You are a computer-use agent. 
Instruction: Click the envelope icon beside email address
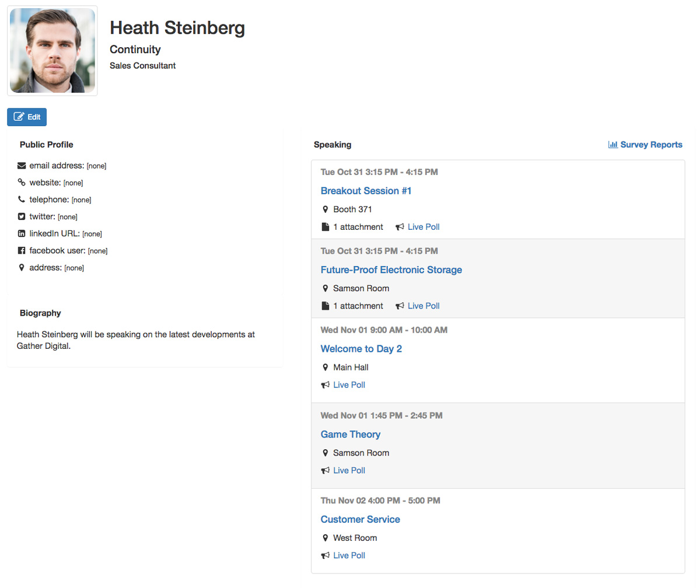(x=22, y=166)
